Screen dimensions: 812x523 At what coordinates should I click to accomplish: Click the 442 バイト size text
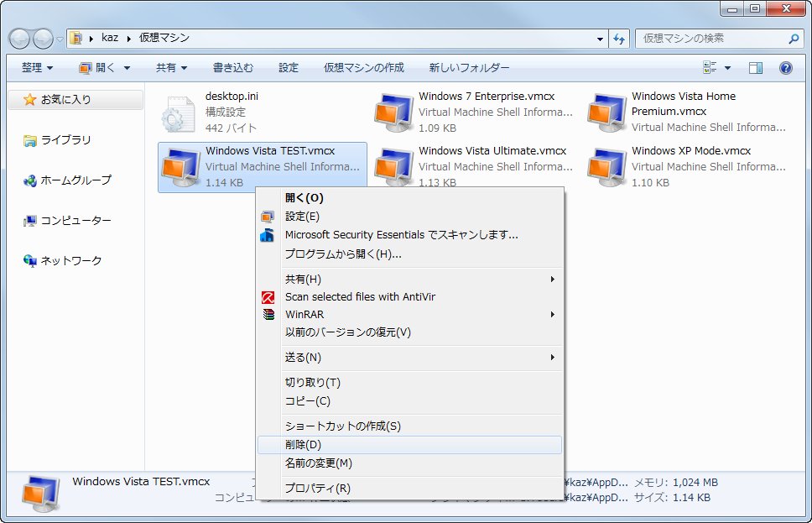point(231,128)
